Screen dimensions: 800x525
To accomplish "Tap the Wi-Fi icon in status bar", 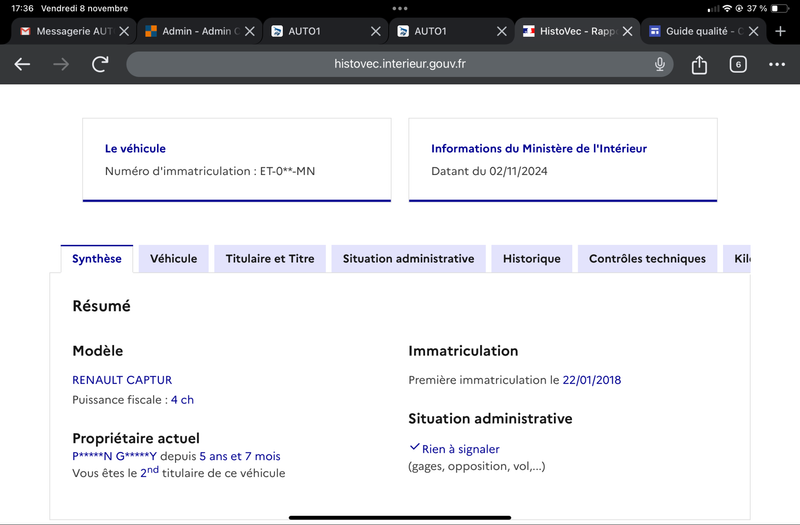I will [x=727, y=9].
